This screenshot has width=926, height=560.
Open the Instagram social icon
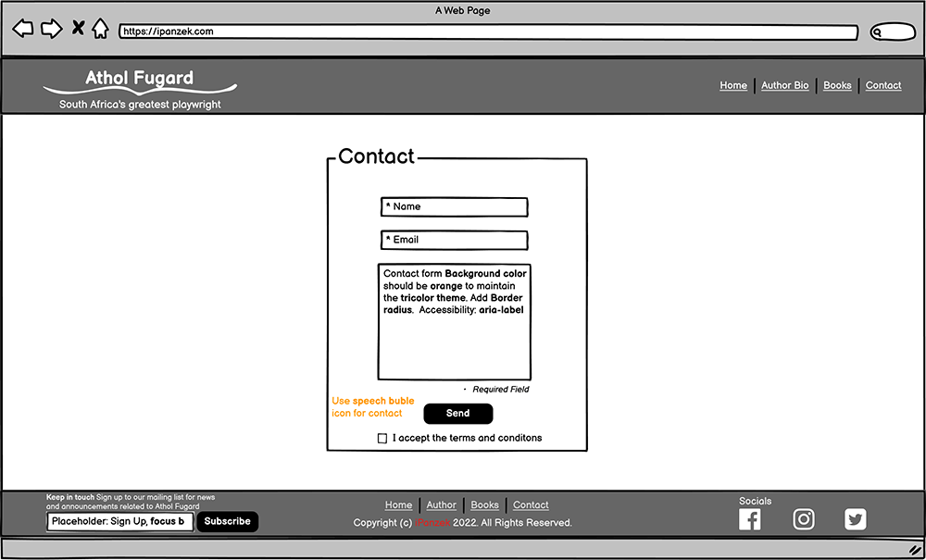(x=804, y=519)
